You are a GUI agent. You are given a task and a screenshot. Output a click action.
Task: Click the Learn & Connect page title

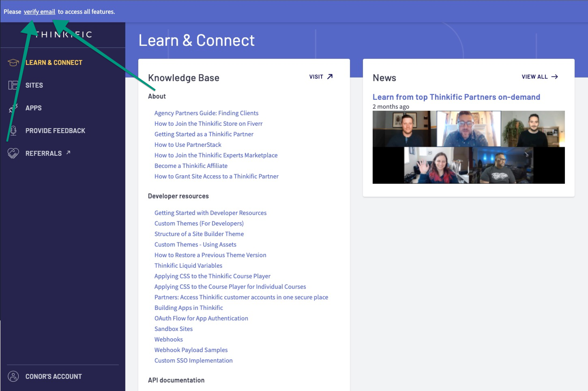tap(197, 41)
